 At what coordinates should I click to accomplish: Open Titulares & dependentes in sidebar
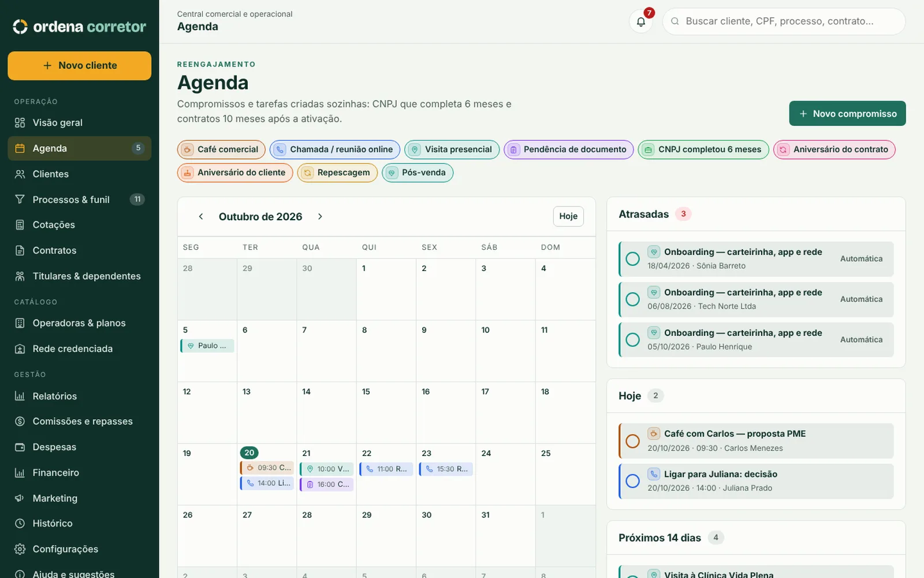tap(80, 276)
